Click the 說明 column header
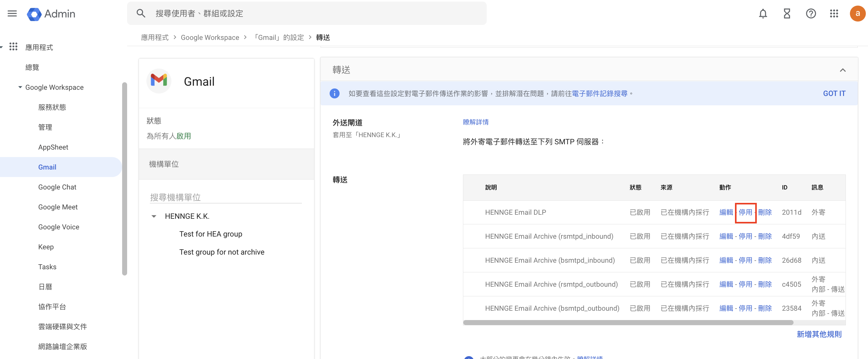The width and height of the screenshot is (868, 359). tap(491, 187)
